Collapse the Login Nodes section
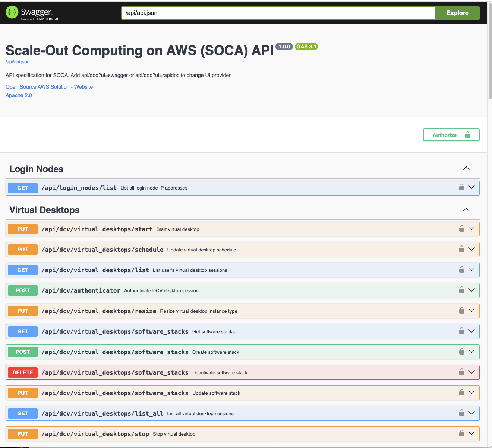The height and width of the screenshot is (448, 492). coord(466,169)
